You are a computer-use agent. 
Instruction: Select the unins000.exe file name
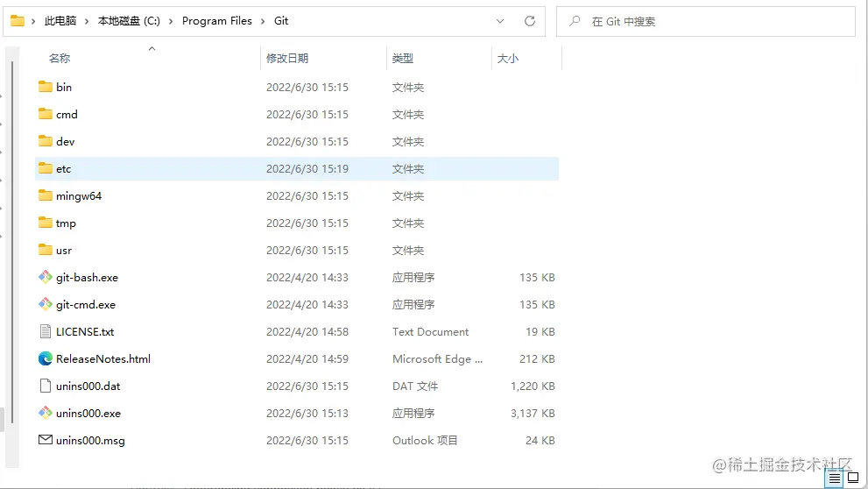(x=88, y=413)
